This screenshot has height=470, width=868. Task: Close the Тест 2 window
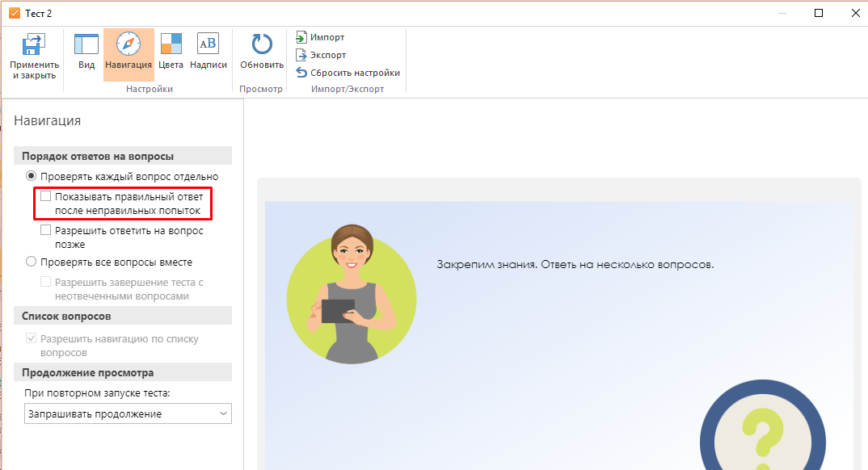(855, 13)
